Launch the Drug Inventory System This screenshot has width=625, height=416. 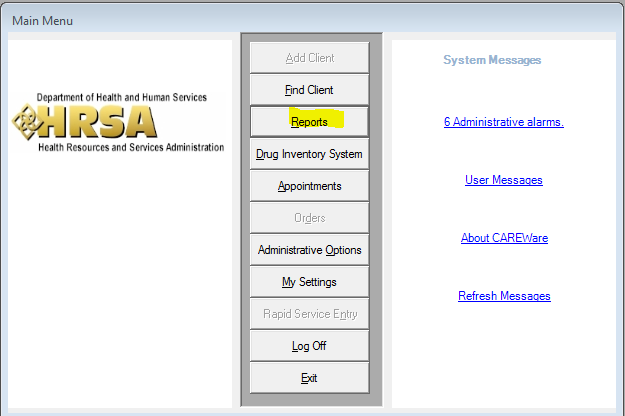pos(309,154)
